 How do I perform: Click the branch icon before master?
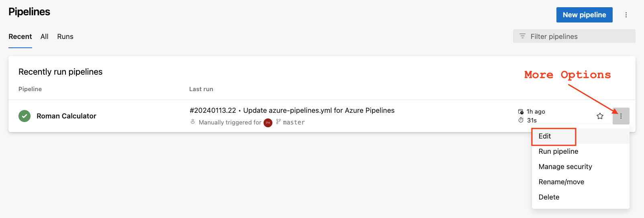pyautogui.click(x=278, y=121)
